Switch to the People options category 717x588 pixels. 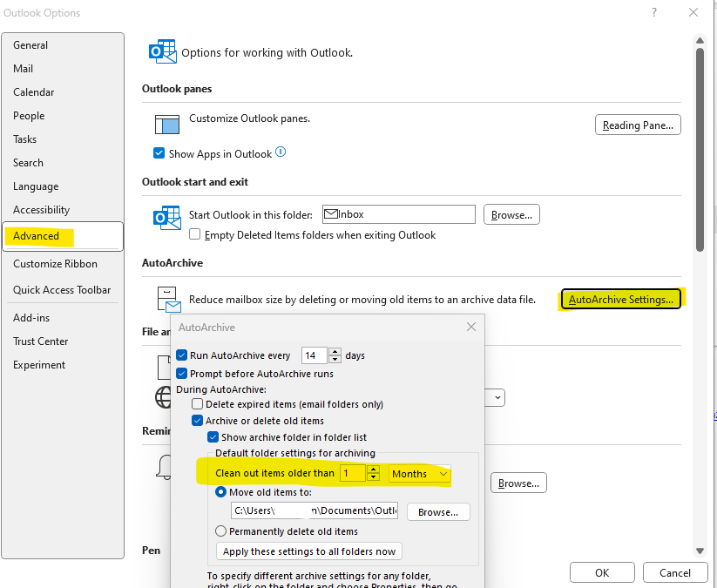pyautogui.click(x=63, y=116)
